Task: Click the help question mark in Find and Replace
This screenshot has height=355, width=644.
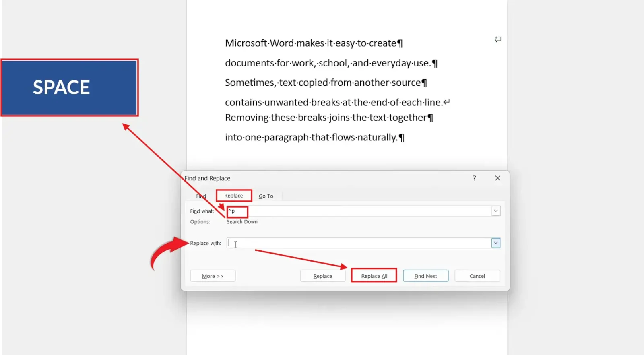Action: 475,178
